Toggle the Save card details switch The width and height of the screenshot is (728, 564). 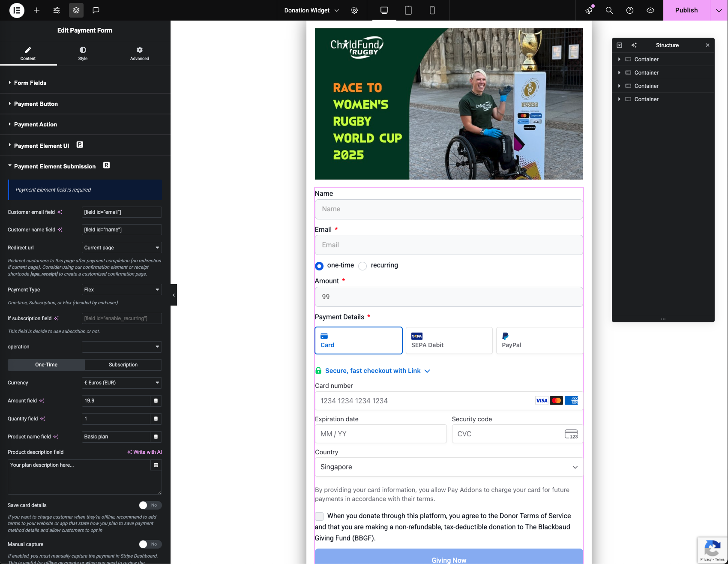click(x=150, y=505)
